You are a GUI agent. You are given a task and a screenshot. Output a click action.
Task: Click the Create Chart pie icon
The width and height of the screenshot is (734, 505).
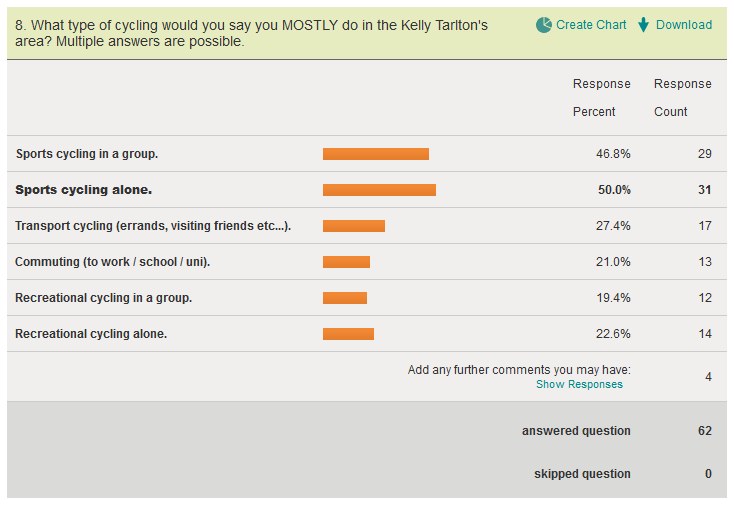pyautogui.click(x=544, y=25)
